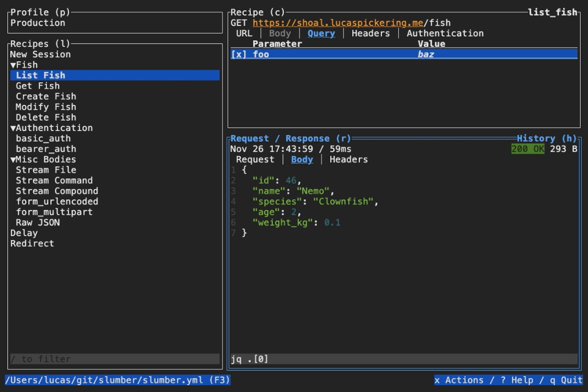Select the Stream Compound recipe
The image size is (588, 392).
pos(57,191)
